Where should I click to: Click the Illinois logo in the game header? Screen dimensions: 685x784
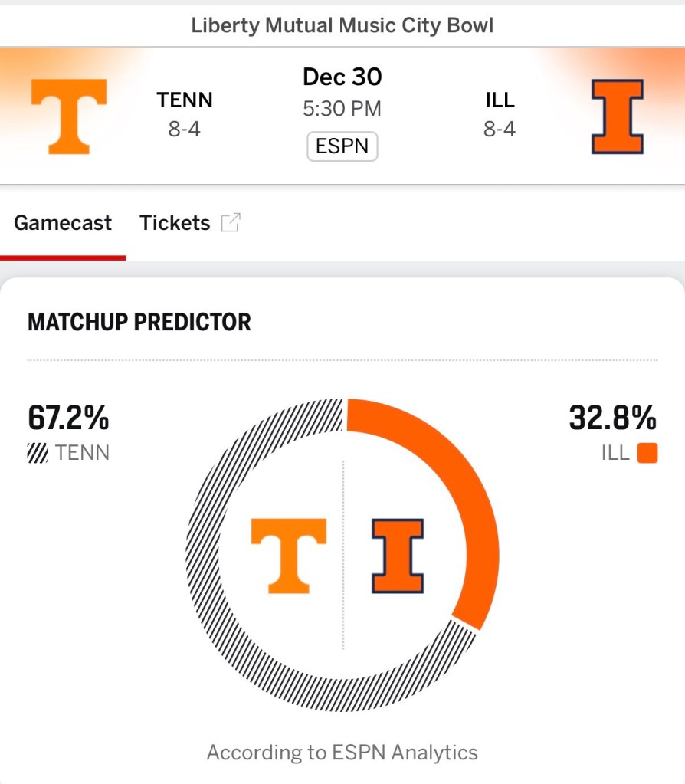[617, 116]
